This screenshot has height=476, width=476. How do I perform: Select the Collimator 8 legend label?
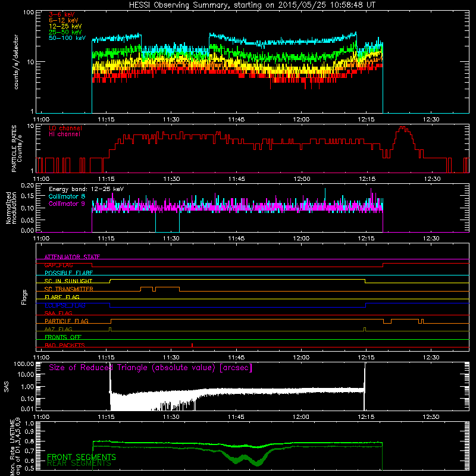click(x=67, y=196)
